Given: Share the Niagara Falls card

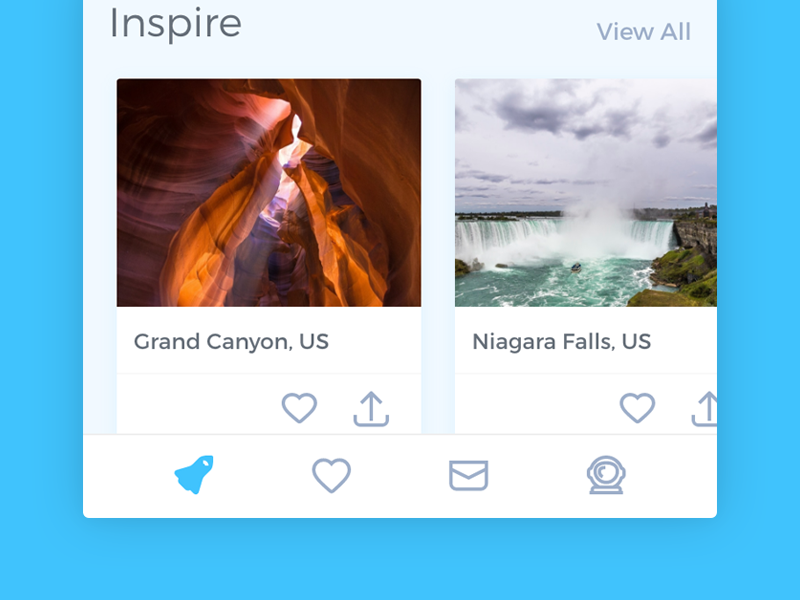Looking at the screenshot, I should click(x=705, y=408).
